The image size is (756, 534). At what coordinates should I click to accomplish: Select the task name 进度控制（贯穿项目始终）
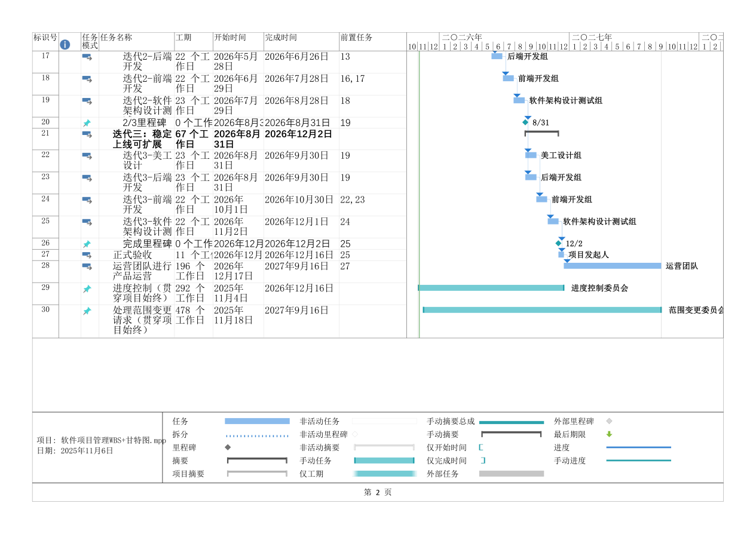point(142,293)
